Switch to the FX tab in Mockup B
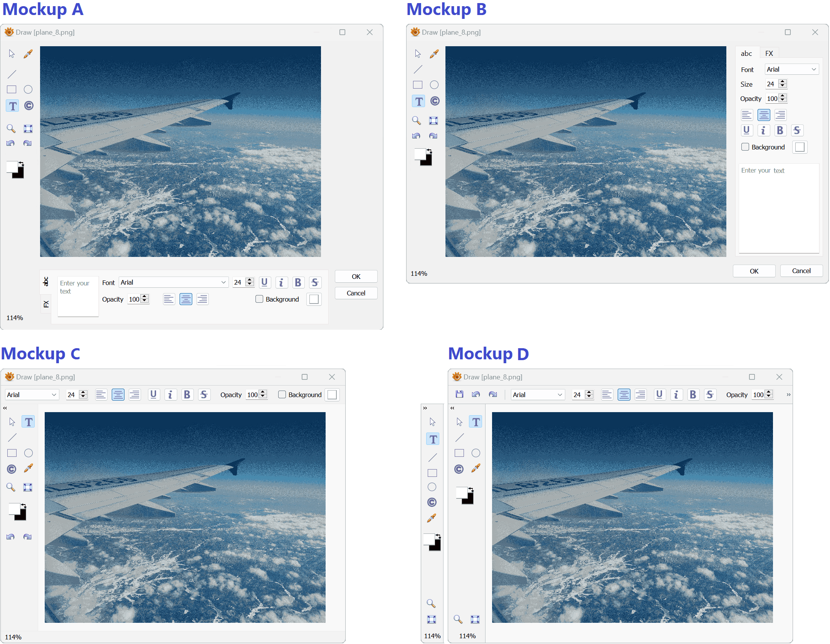Screen dimensions: 830x644 [x=769, y=54]
